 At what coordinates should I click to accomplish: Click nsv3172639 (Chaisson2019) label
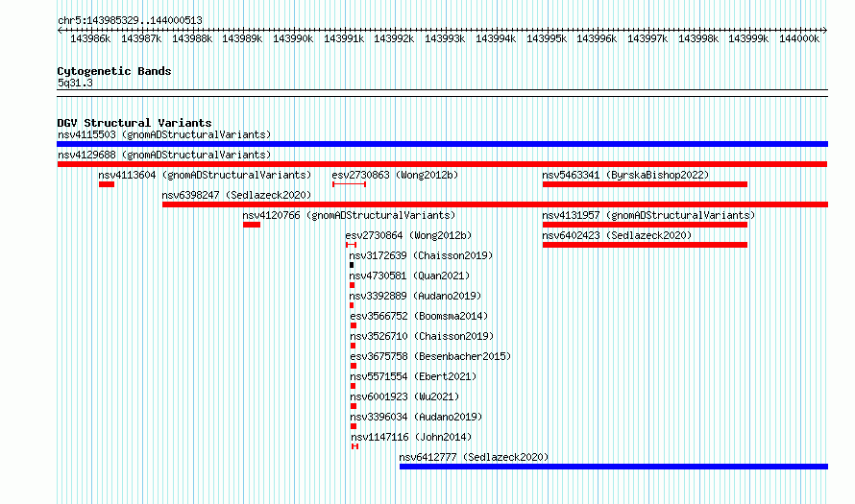(421, 255)
